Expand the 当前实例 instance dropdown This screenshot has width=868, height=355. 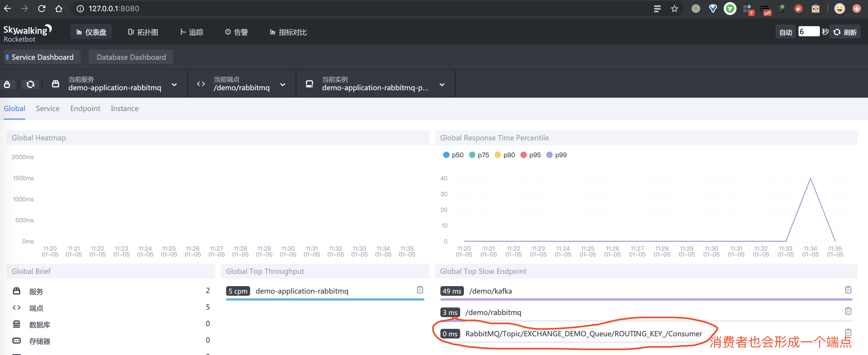(x=442, y=84)
